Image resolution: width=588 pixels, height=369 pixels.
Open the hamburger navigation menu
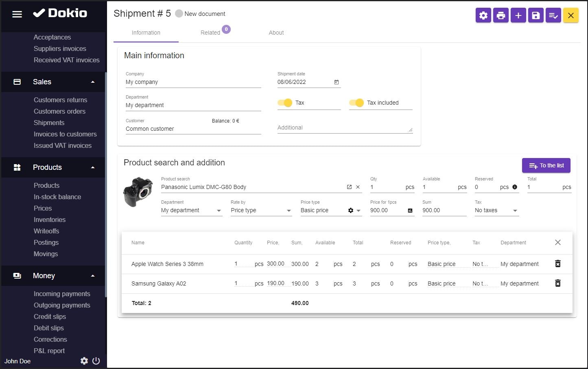tap(17, 14)
